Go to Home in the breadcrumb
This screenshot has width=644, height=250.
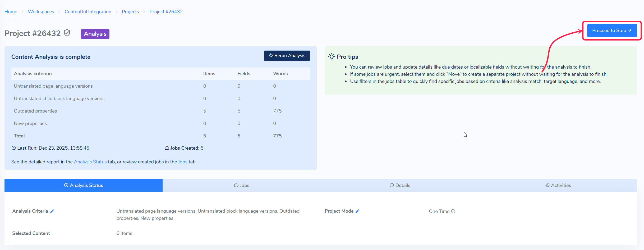coord(11,12)
